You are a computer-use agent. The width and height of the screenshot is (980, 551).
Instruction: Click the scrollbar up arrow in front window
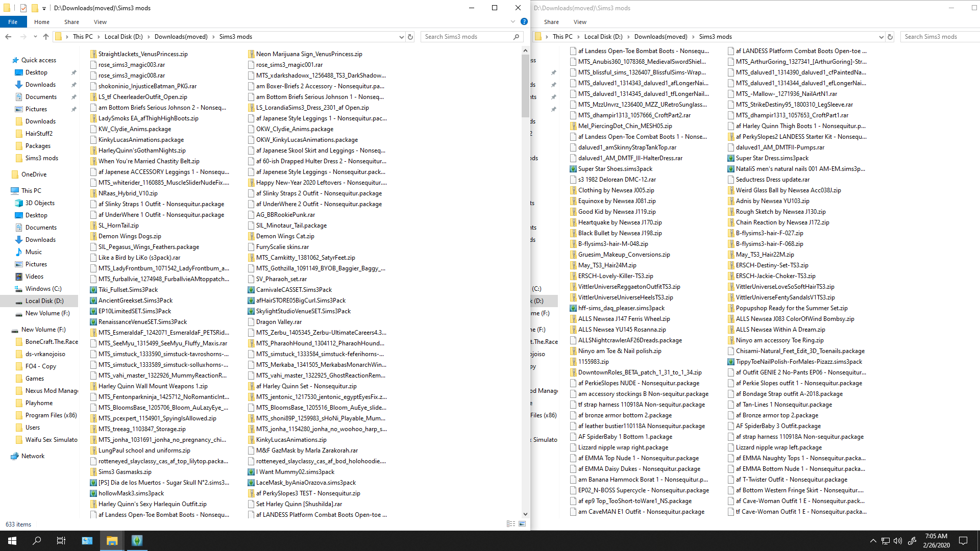(525, 51)
